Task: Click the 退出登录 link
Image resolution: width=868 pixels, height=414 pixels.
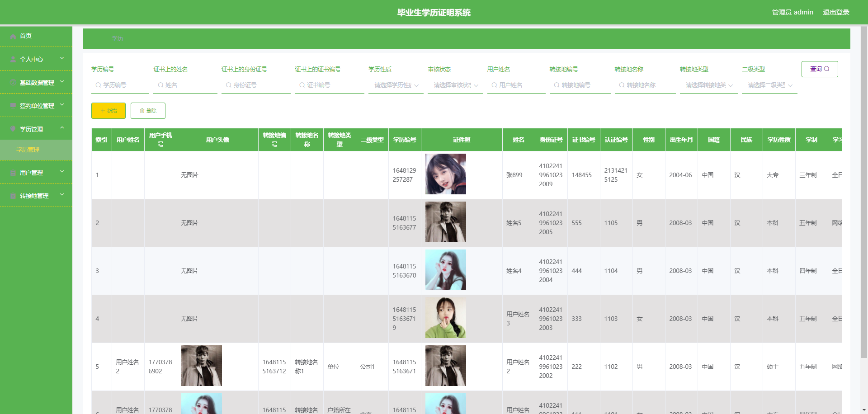Action: pyautogui.click(x=836, y=12)
